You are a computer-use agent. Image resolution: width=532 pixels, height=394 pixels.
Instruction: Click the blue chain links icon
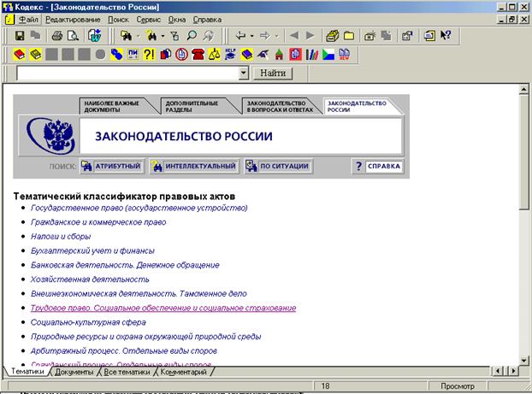pyautogui.click(x=116, y=54)
